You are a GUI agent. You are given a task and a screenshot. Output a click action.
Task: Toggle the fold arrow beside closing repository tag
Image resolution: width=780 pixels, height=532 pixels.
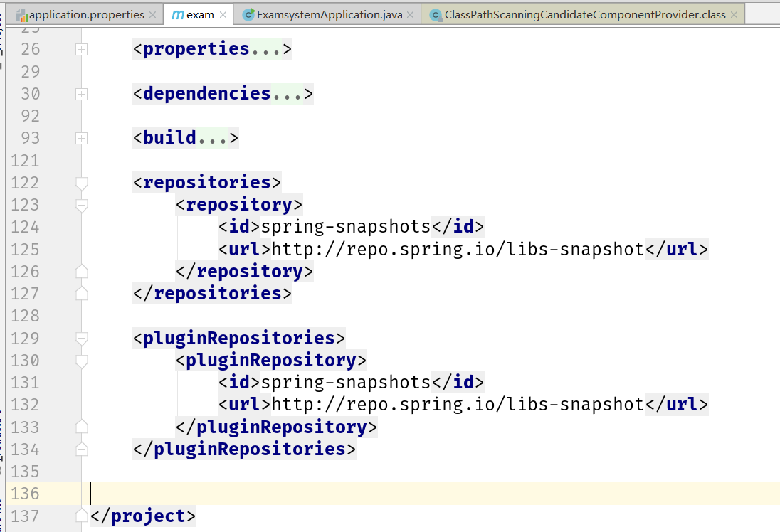(81, 270)
